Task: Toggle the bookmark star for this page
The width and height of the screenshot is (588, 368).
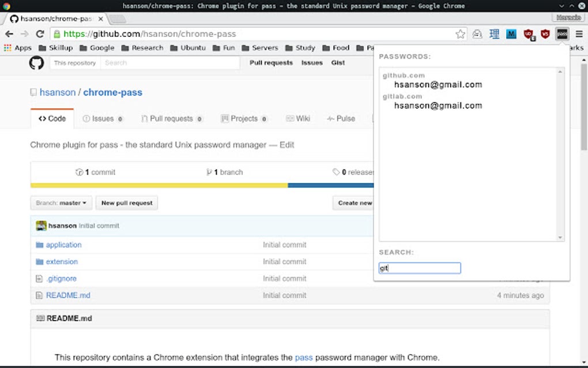Action: click(460, 34)
